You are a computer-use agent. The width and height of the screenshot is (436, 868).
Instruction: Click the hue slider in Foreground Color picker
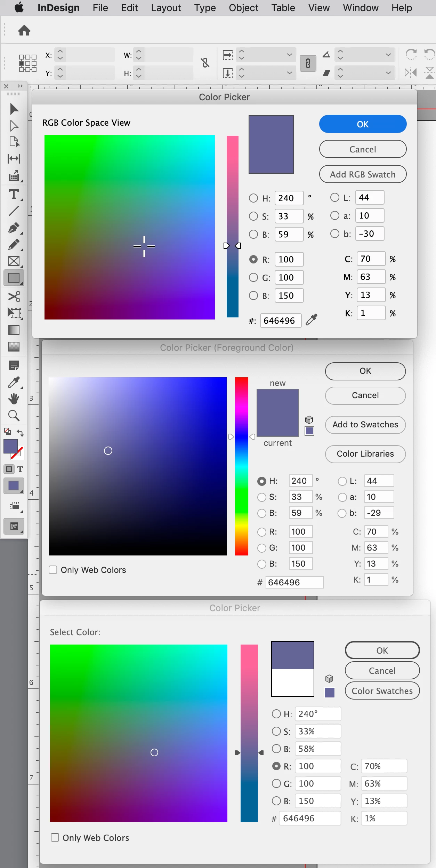242,466
